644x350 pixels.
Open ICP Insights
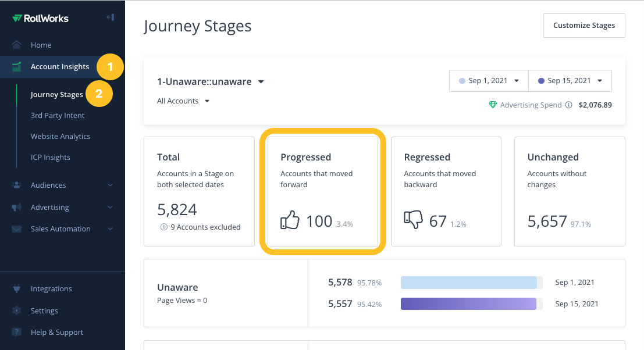pyautogui.click(x=51, y=157)
